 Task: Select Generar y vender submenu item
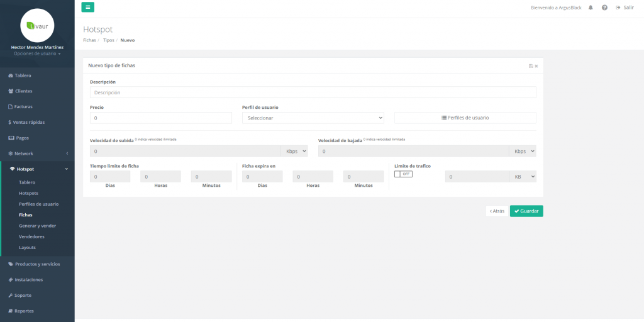click(x=37, y=226)
